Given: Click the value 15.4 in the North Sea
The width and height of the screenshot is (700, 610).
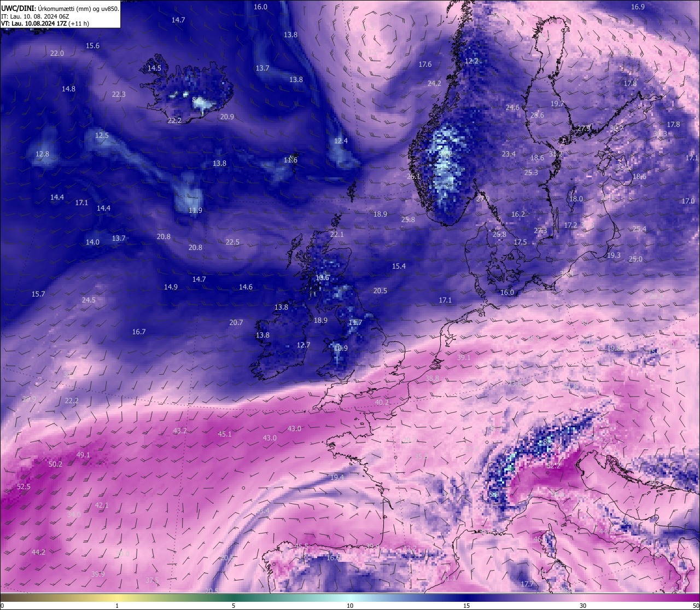Looking at the screenshot, I should 399,266.
